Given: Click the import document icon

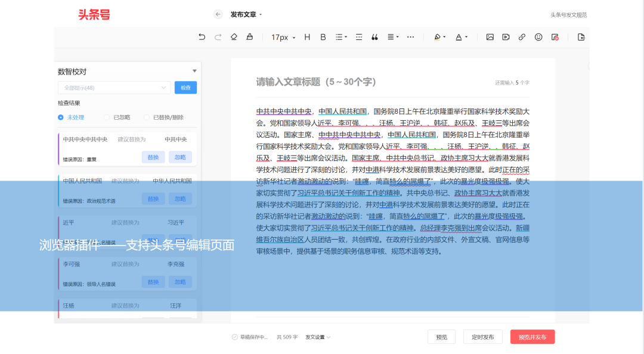Looking at the screenshot, I should [x=581, y=37].
